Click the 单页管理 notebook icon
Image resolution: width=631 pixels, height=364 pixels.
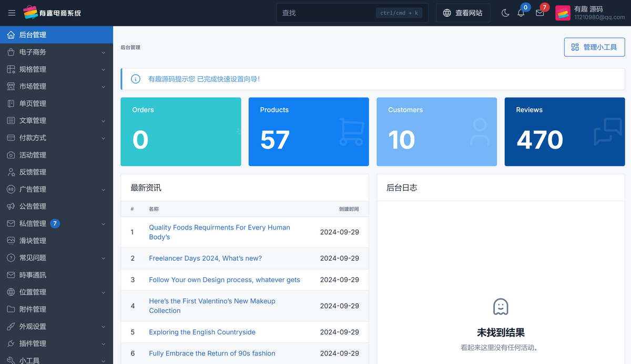[x=11, y=103]
